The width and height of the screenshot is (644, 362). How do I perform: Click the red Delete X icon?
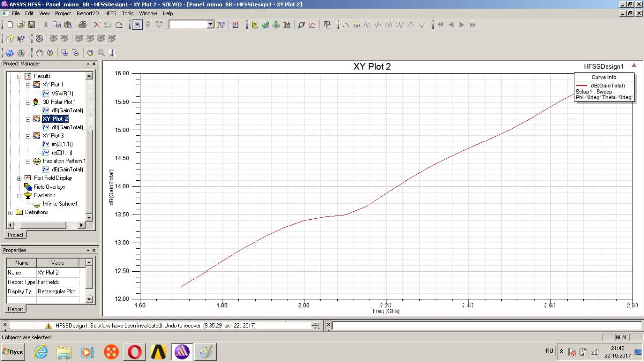coord(97,25)
